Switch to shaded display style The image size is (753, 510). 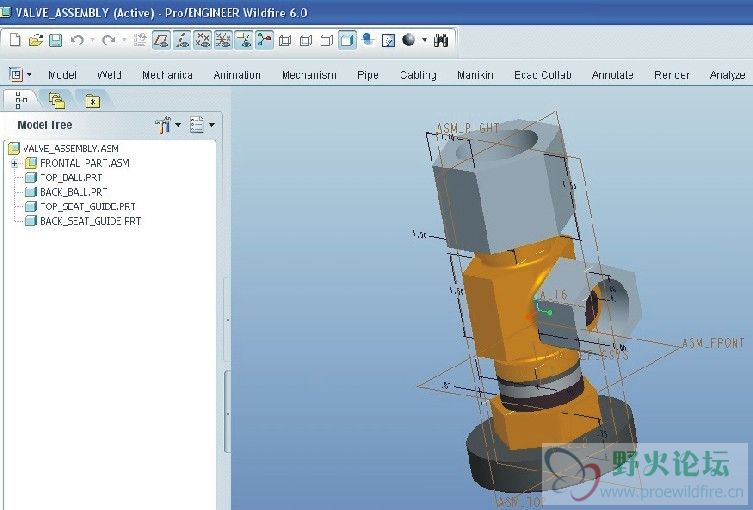click(x=347, y=40)
